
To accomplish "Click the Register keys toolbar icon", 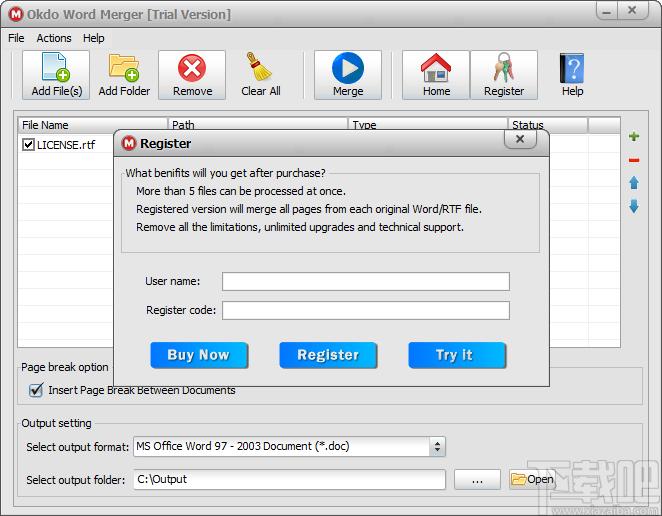I will (x=504, y=75).
